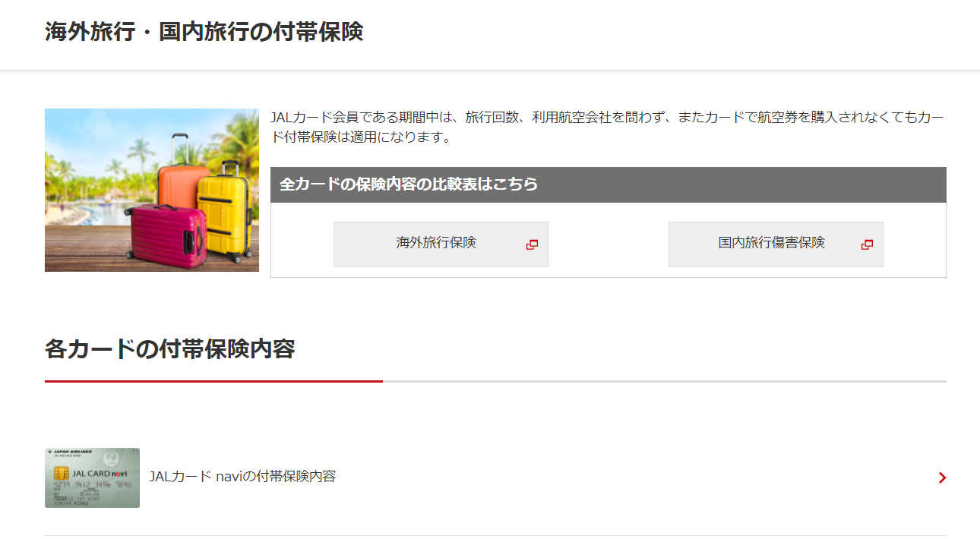Click the 全カードの保険内容の比較表はこちら header bar
Image resolution: width=980 pixels, height=539 pixels.
click(x=609, y=184)
